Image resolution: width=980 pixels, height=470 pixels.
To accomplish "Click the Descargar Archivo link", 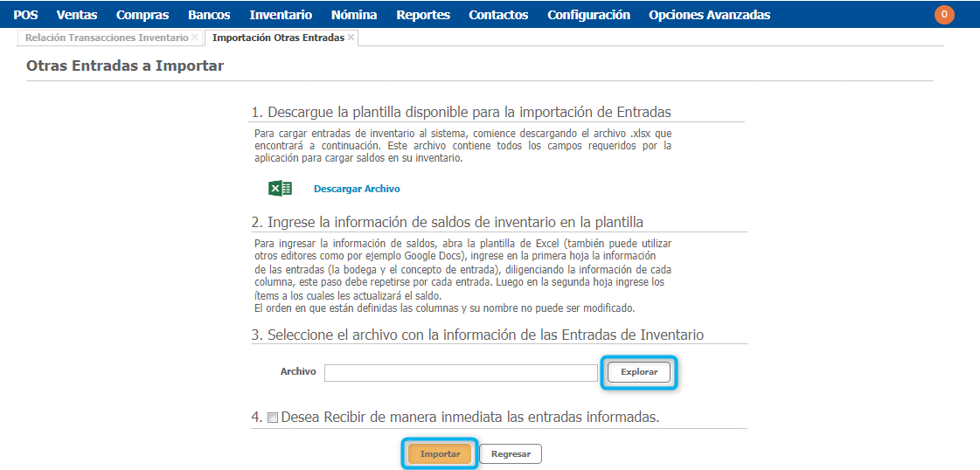I will (x=357, y=189).
